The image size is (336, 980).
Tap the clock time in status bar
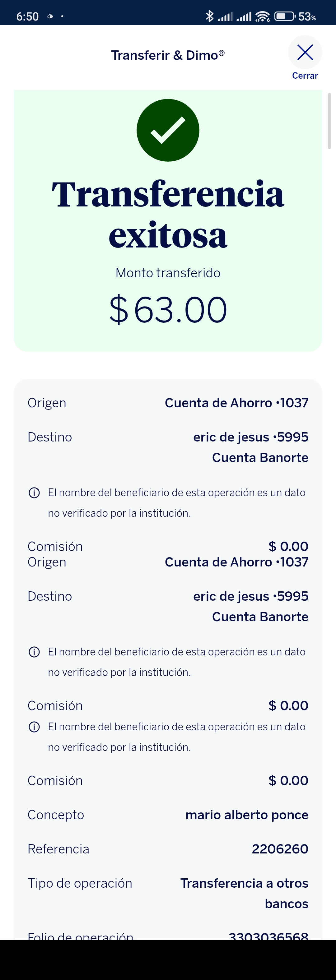tap(27, 16)
